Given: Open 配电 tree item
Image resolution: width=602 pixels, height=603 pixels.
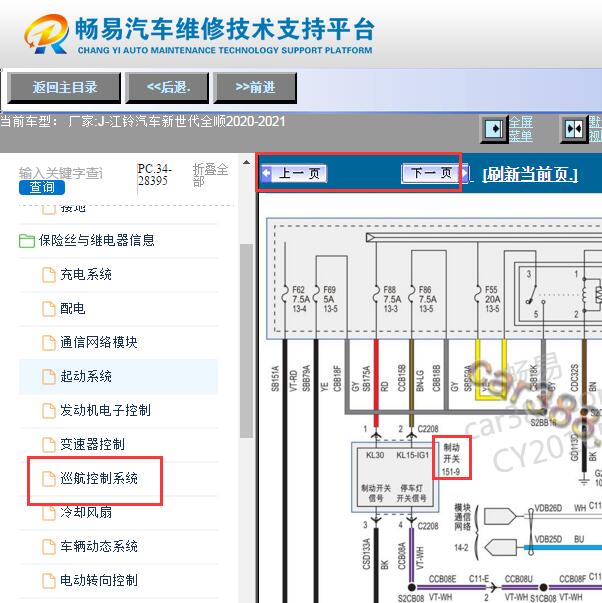Looking at the screenshot, I should pyautogui.click(x=73, y=308).
